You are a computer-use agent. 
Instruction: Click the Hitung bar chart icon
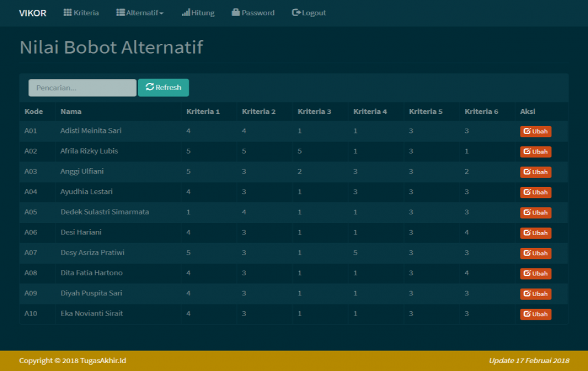tap(186, 13)
